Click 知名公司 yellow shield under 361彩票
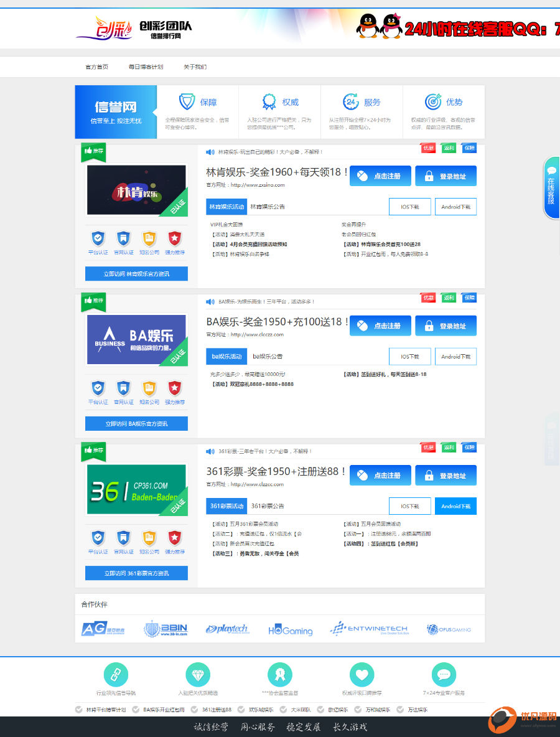The image size is (560, 737). [x=149, y=538]
